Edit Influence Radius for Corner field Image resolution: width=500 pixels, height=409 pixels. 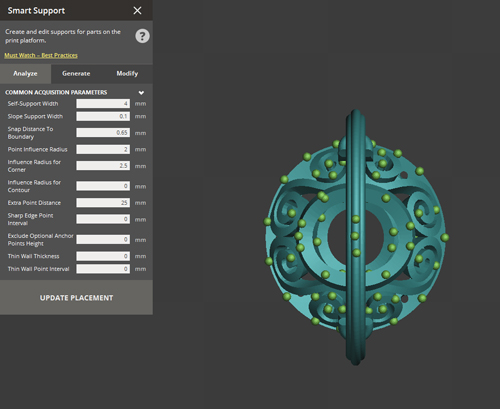pos(103,166)
